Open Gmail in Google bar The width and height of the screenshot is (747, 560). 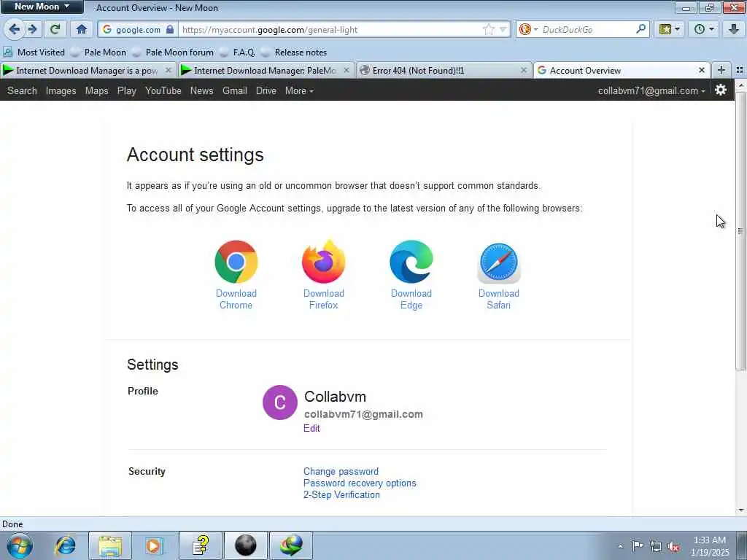pos(234,90)
